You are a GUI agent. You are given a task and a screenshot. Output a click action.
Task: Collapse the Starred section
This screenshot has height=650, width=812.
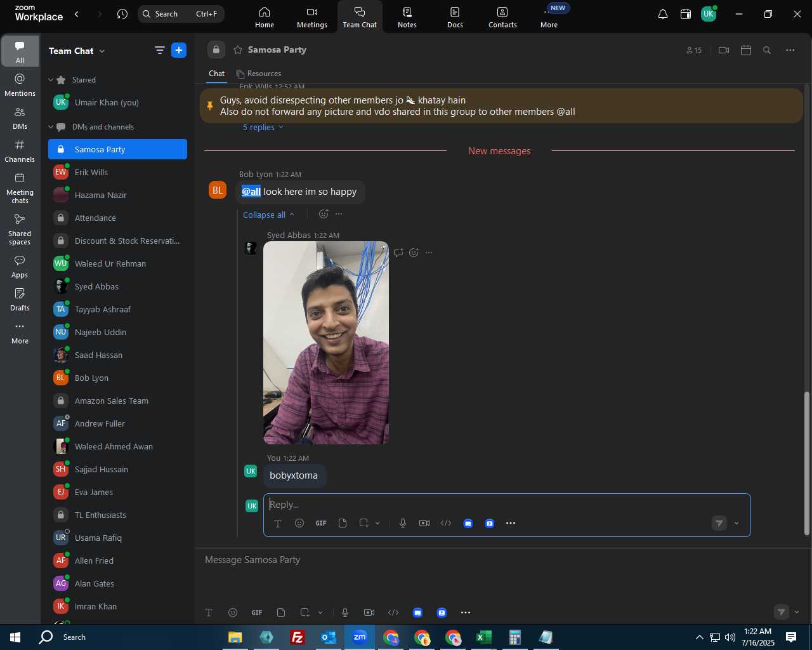pyautogui.click(x=51, y=80)
